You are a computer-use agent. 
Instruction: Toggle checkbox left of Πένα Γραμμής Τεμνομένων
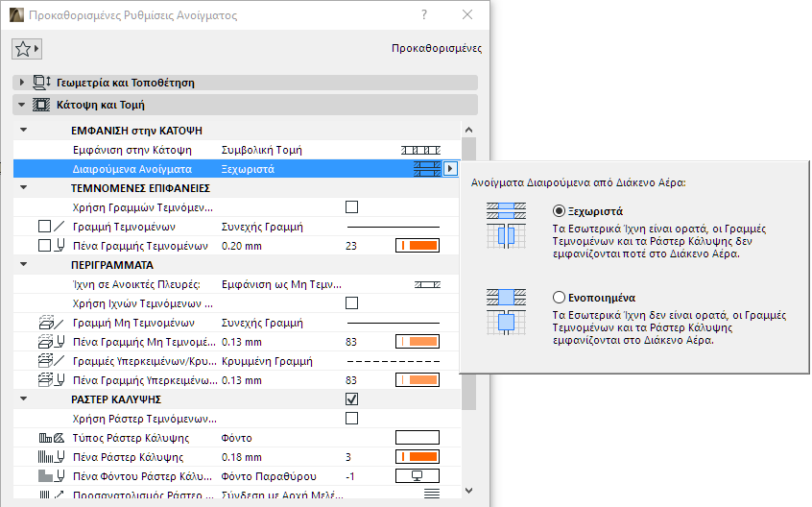coord(44,246)
